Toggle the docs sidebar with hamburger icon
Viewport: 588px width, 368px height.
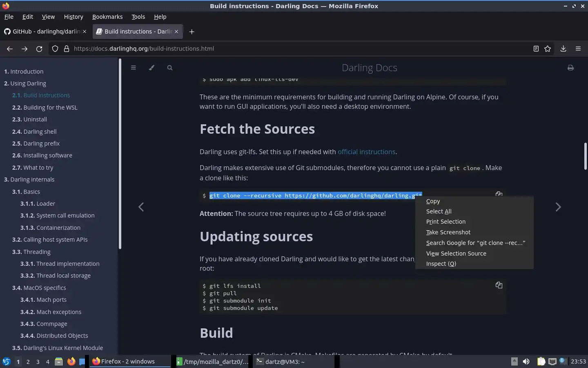(x=133, y=68)
